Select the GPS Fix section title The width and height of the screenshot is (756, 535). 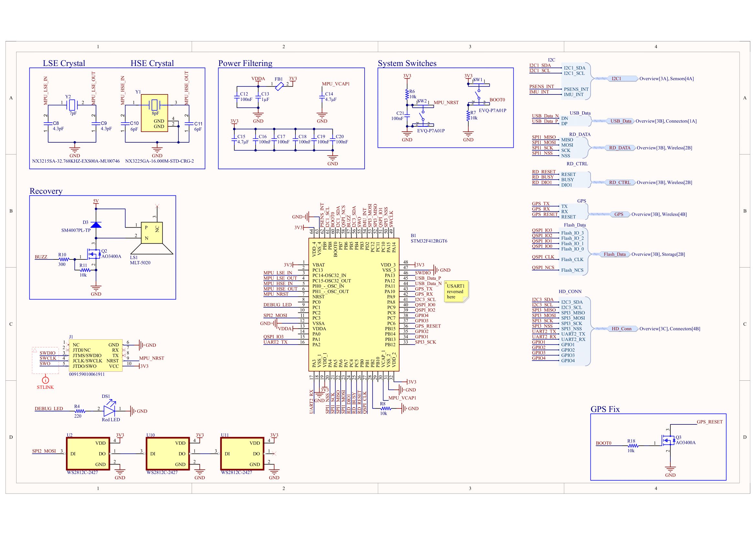605,409
